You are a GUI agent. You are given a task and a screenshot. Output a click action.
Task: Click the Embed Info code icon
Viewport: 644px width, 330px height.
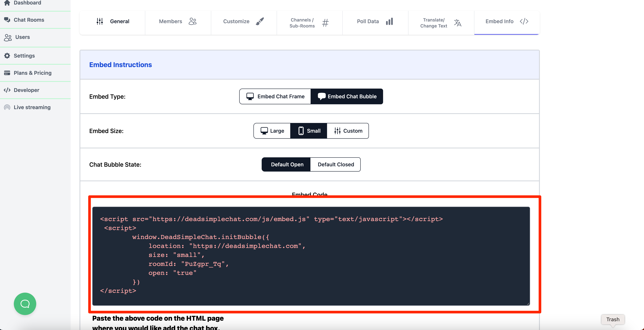(x=524, y=21)
